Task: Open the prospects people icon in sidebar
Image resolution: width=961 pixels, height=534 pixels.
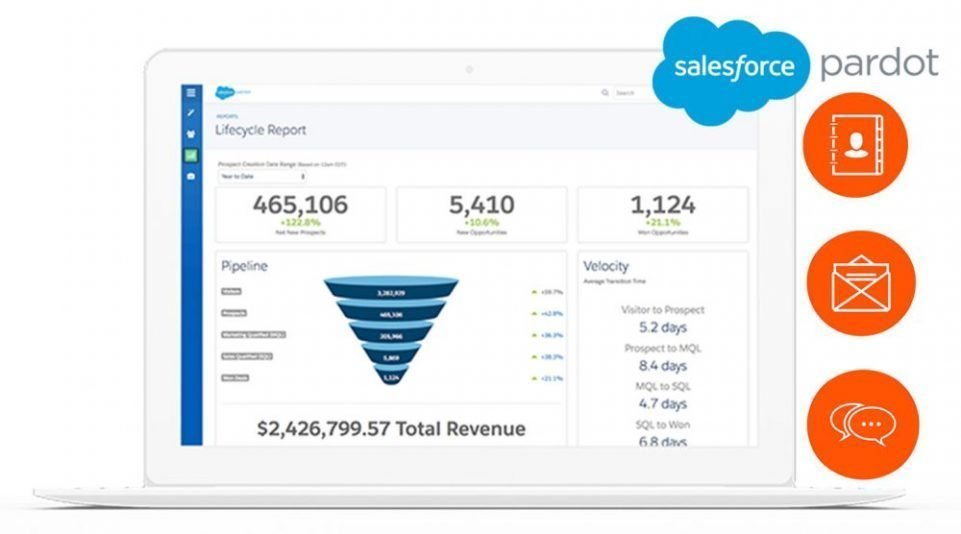Action: (x=191, y=134)
